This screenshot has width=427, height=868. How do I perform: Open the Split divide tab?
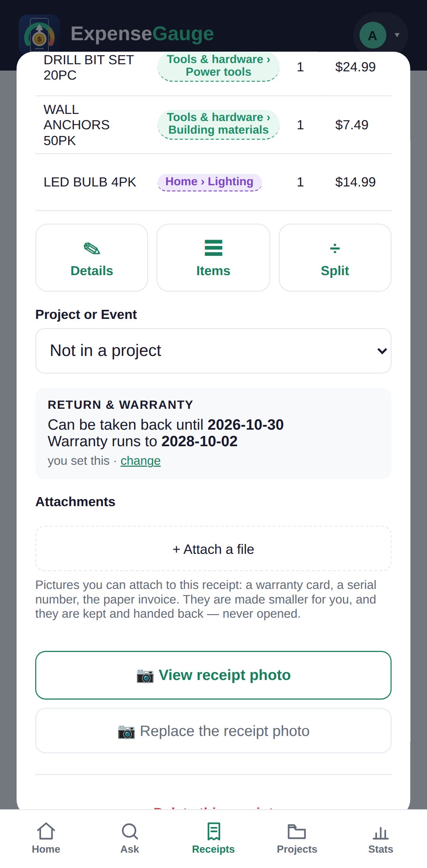(x=335, y=258)
